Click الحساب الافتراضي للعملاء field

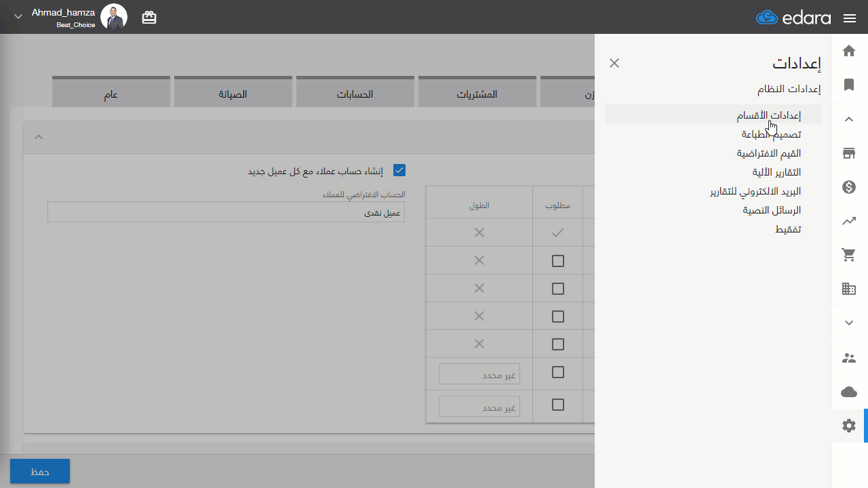[x=226, y=212]
